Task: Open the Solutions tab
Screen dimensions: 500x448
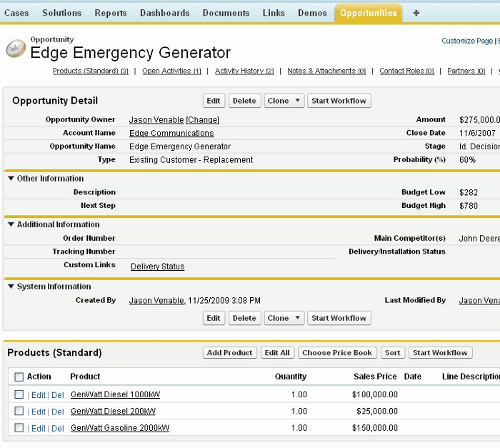Action: tap(62, 13)
